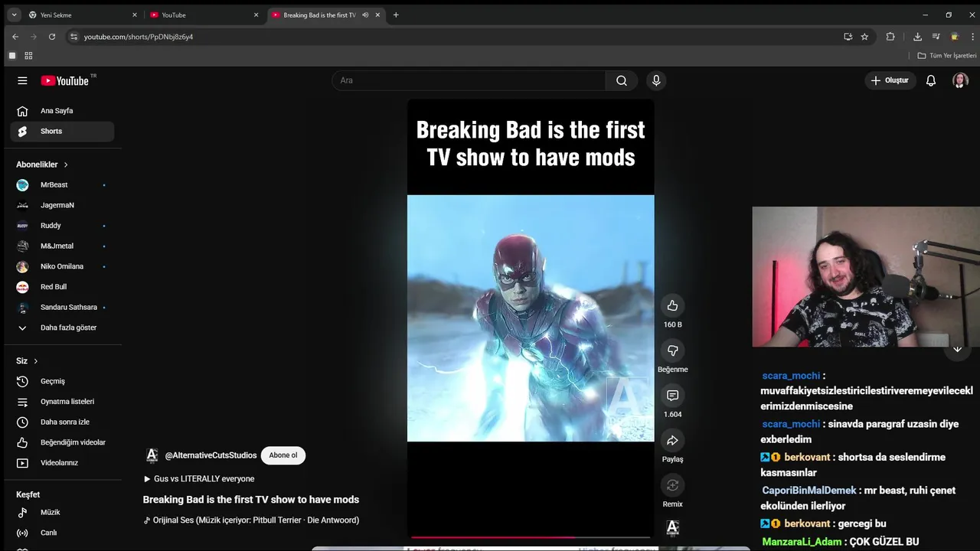980x551 pixels.
Task: Reload the current page
Action: [52, 36]
